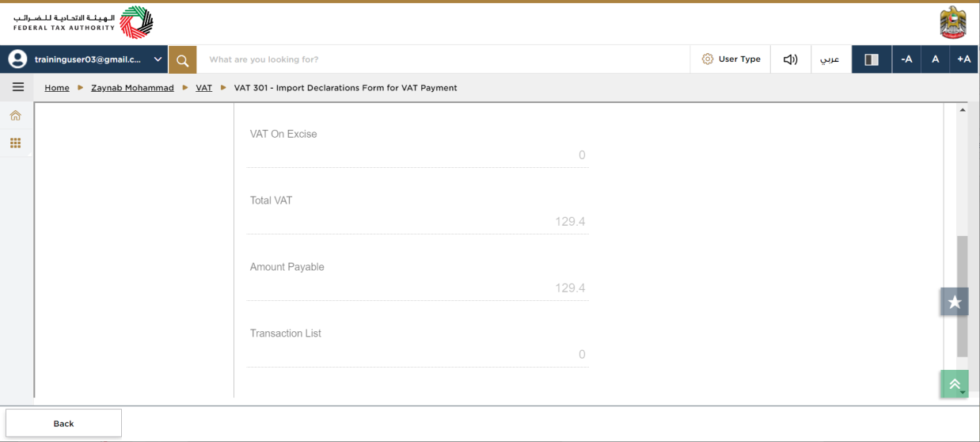The image size is (980, 442).
Task: Switch language to Arabic
Action: point(830,59)
